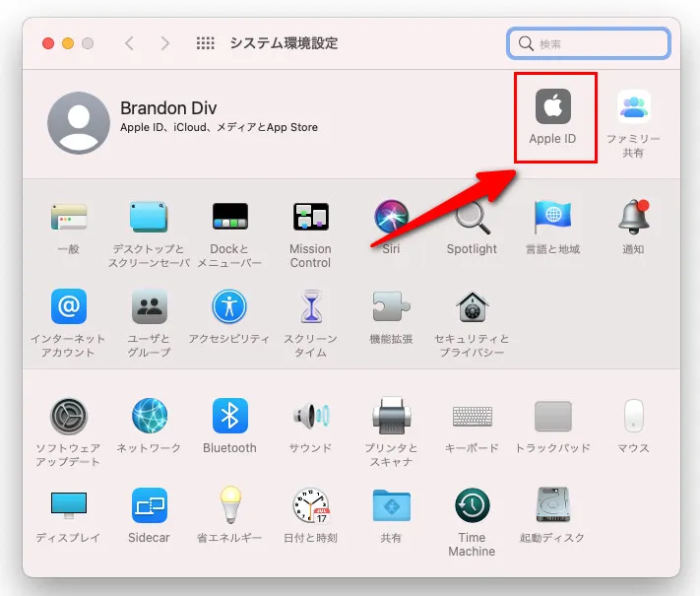
Task: Click 'Apple ID、iCloud、メディアとApp Store' subtitle
Action: coord(219,127)
